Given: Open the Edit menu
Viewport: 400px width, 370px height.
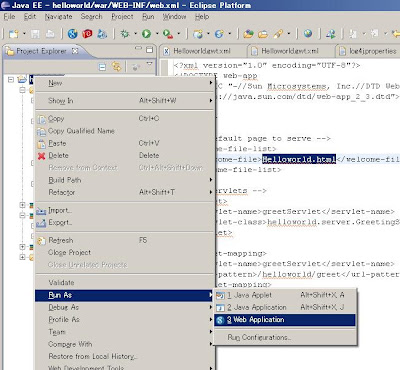Looking at the screenshot, I should click(30, 17).
